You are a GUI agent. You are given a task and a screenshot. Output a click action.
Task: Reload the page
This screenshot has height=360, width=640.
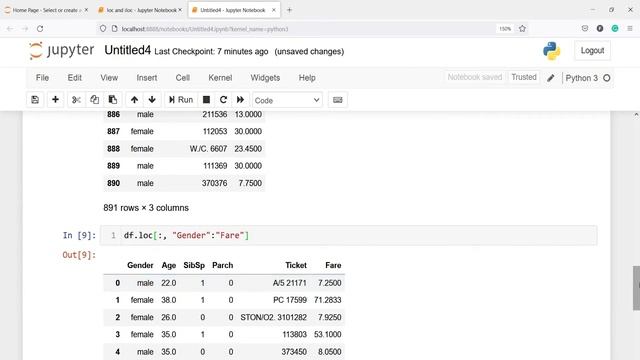(40, 29)
